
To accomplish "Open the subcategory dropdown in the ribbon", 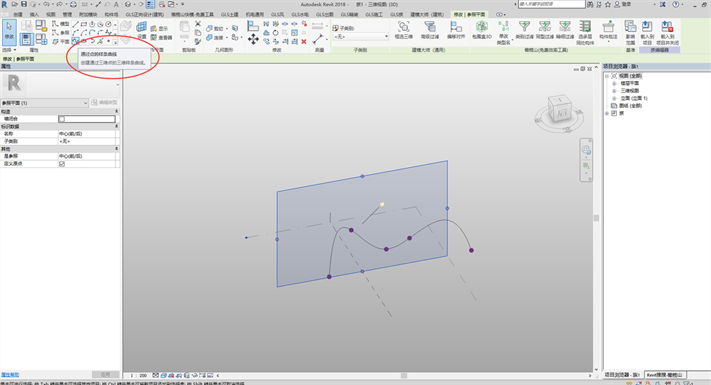I will coord(360,37).
